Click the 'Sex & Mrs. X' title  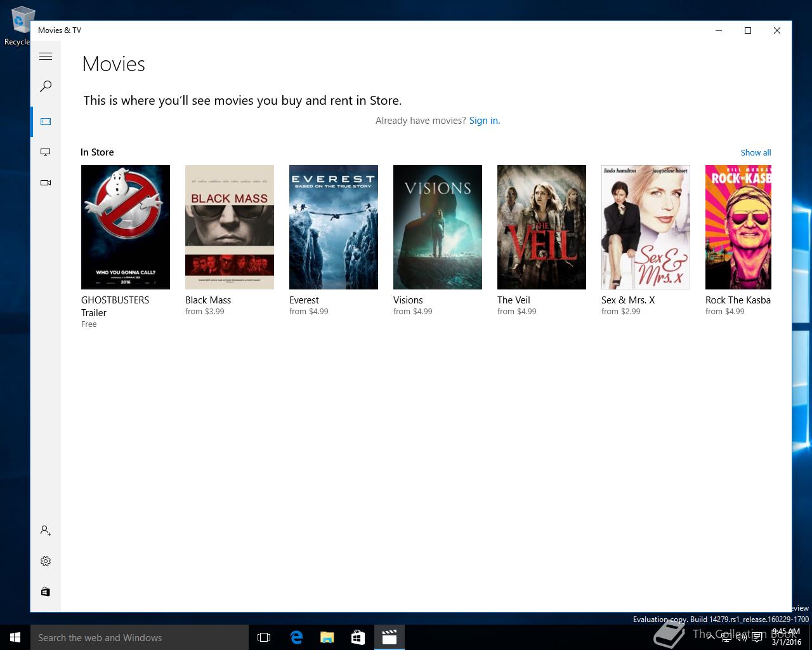[628, 300]
